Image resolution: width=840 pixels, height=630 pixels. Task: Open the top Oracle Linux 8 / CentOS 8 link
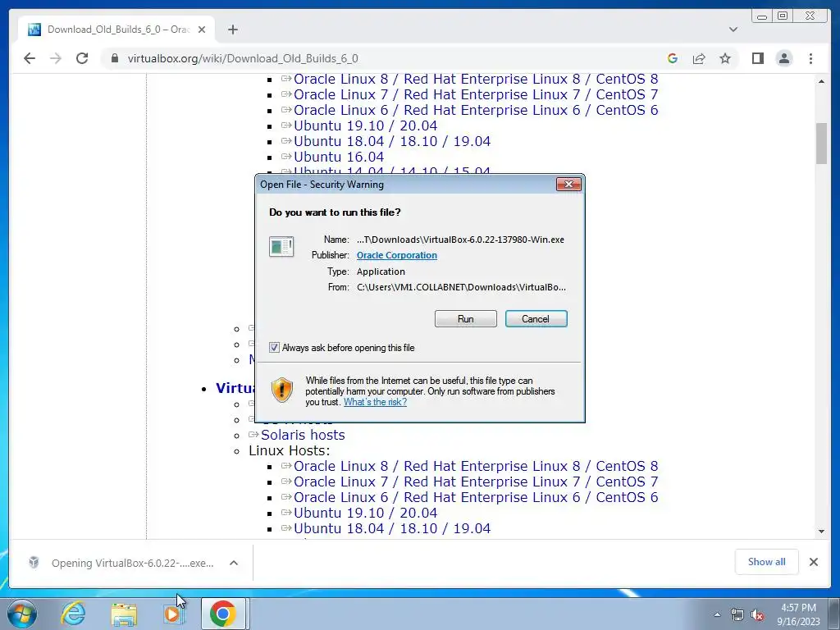[x=476, y=80]
